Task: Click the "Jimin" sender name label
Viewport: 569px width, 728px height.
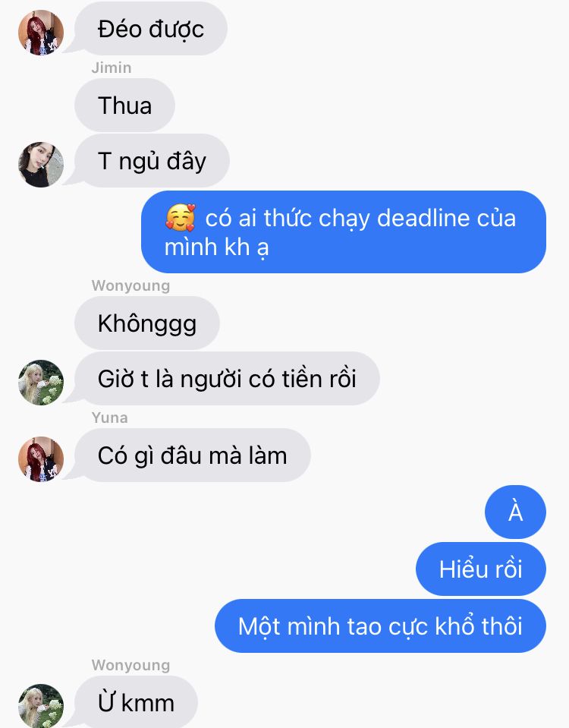Action: pos(112,68)
